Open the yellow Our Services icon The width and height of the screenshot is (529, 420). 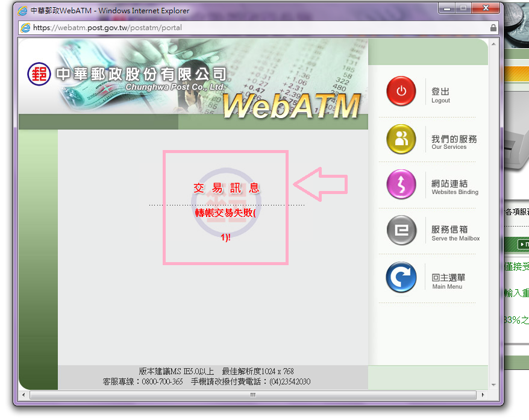401,139
